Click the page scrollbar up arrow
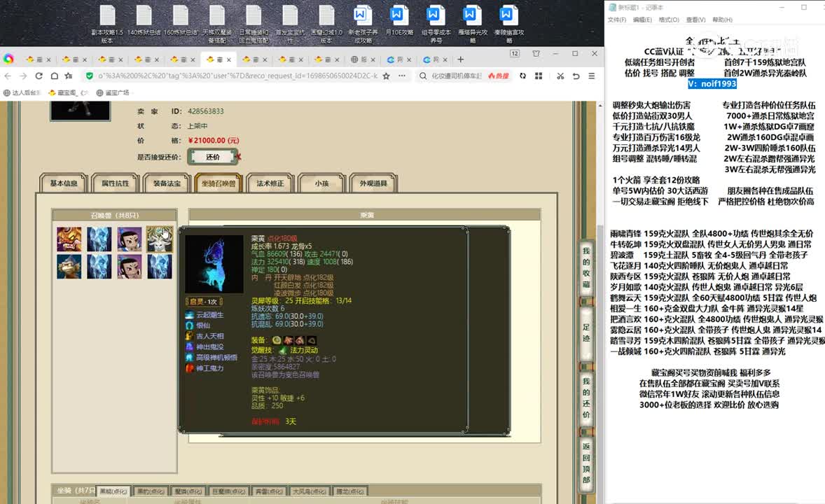Viewport: 825px width, 504px height. coord(600,106)
